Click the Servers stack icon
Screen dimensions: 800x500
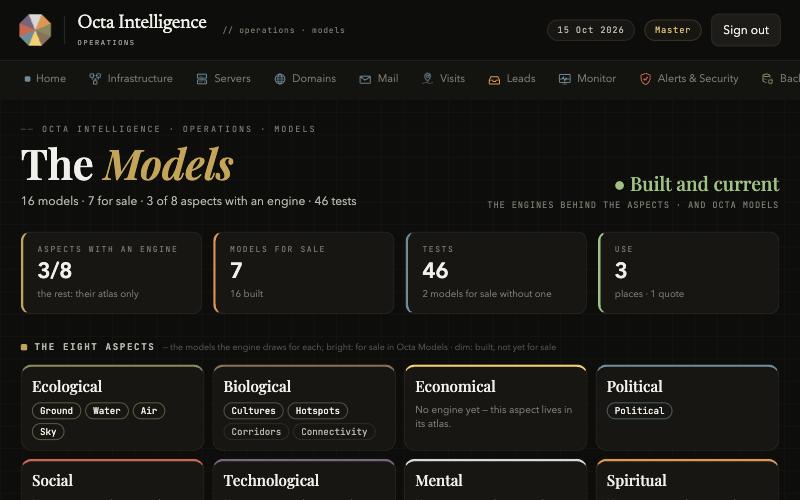point(202,79)
